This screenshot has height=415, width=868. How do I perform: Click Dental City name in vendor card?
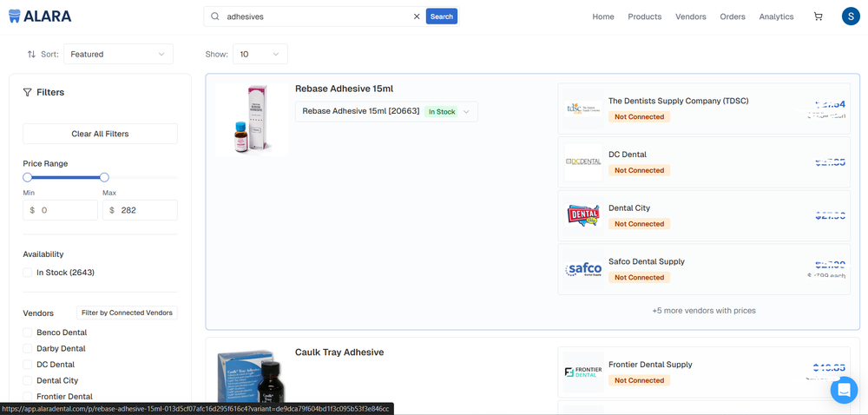tap(628, 208)
